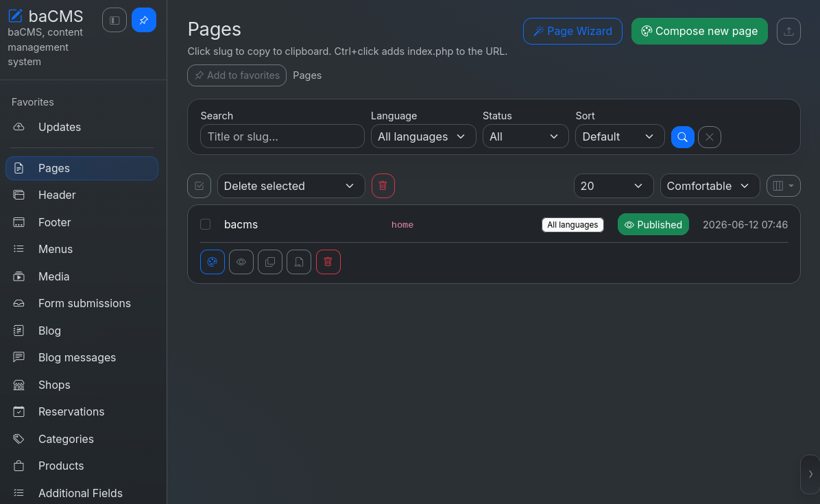Image resolution: width=820 pixels, height=504 pixels.
Task: Click the Additional Fields list icon
Action: (19, 493)
